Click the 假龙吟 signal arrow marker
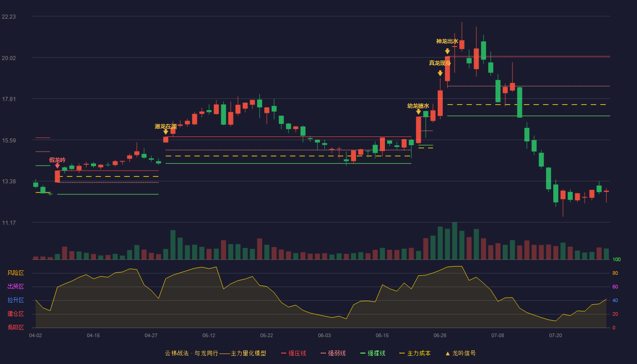 pos(57,166)
